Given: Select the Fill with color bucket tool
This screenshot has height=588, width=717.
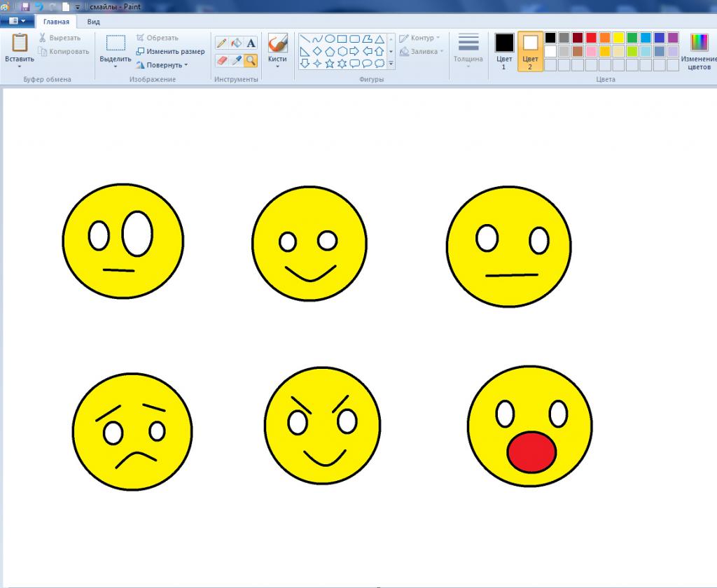Looking at the screenshot, I should [236, 43].
